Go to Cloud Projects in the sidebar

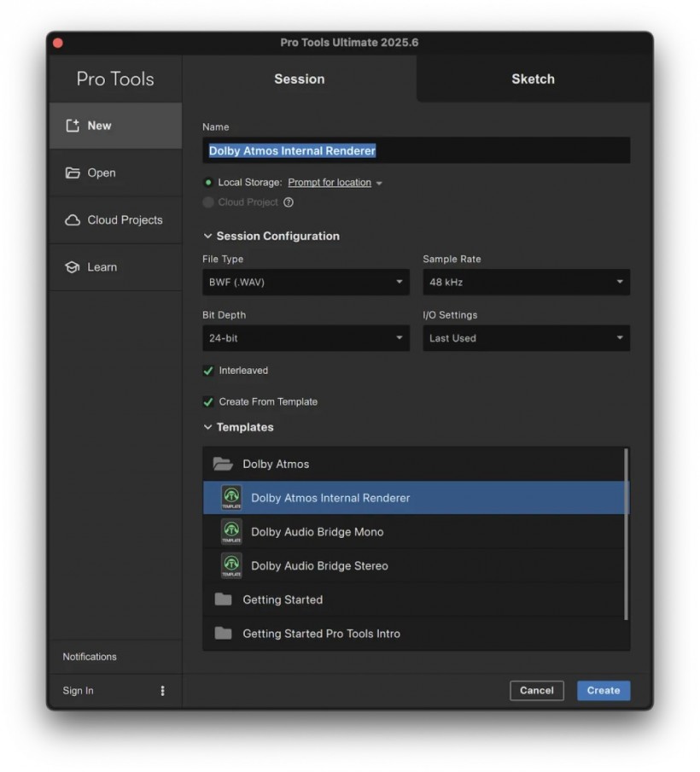click(x=116, y=220)
